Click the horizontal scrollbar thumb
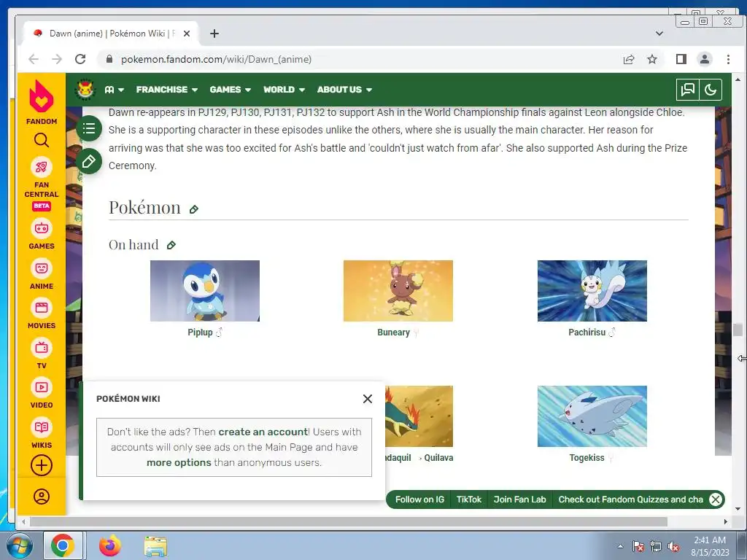This screenshot has width=747, height=560. [x=349, y=522]
